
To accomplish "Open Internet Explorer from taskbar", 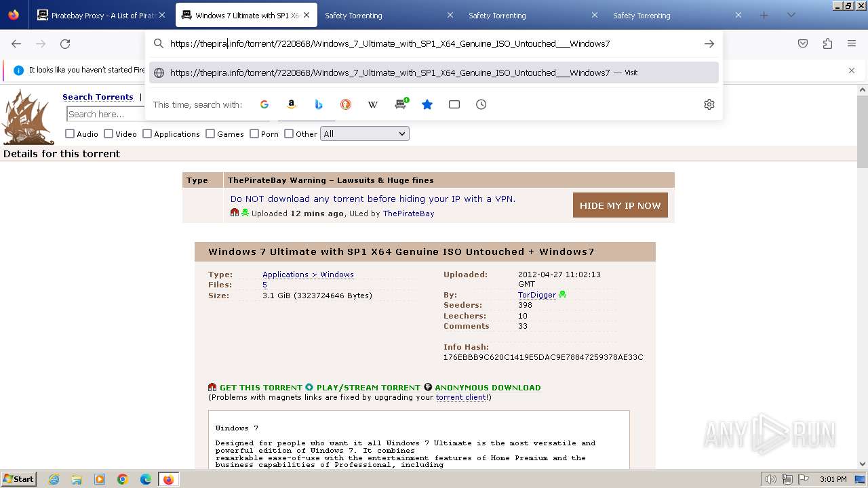I will tap(54, 479).
